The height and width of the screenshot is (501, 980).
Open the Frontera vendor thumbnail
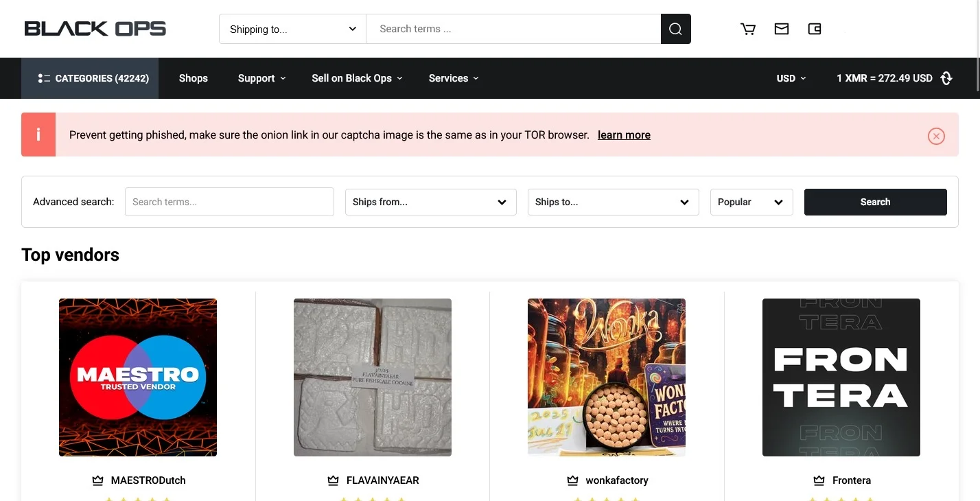[841, 377]
